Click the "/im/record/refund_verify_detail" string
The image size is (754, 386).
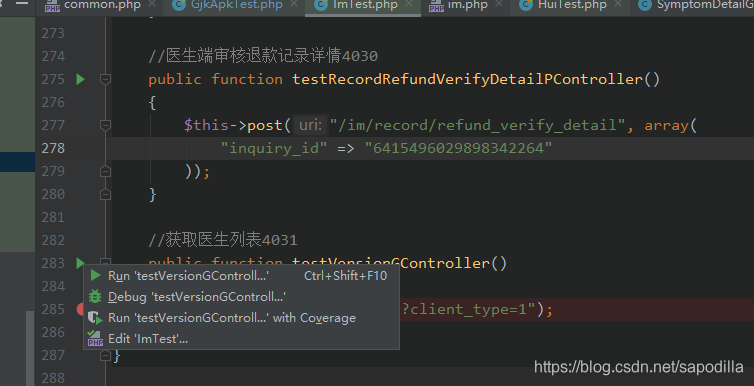click(478, 125)
